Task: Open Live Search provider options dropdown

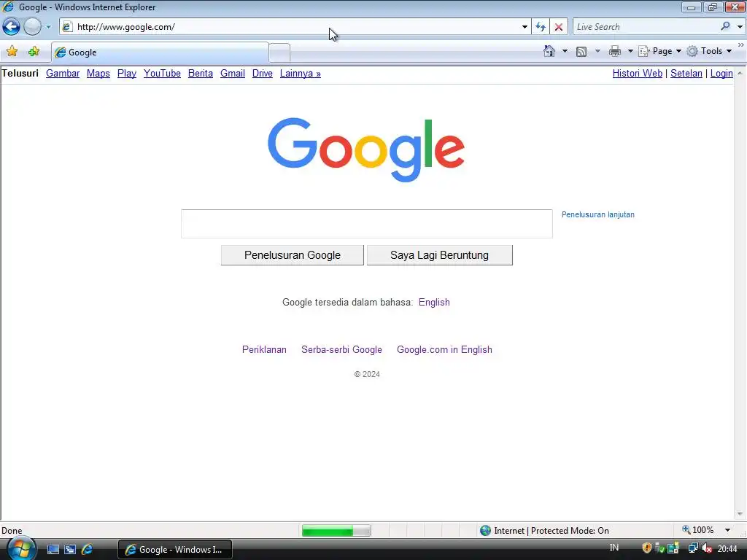Action: pyautogui.click(x=740, y=27)
